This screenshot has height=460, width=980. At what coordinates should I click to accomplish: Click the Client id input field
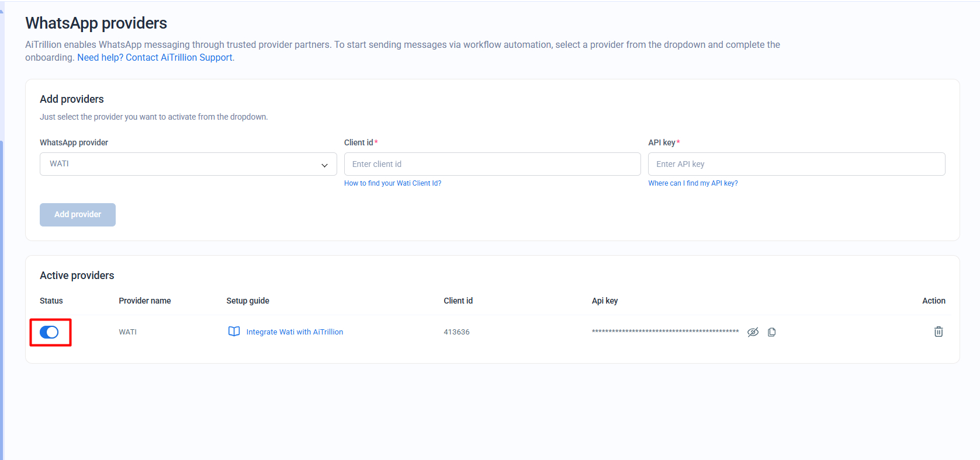click(x=492, y=164)
